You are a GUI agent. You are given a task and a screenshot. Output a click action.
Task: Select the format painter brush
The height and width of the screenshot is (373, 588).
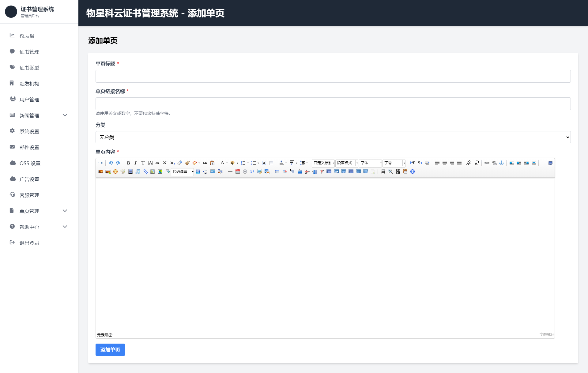pos(187,163)
